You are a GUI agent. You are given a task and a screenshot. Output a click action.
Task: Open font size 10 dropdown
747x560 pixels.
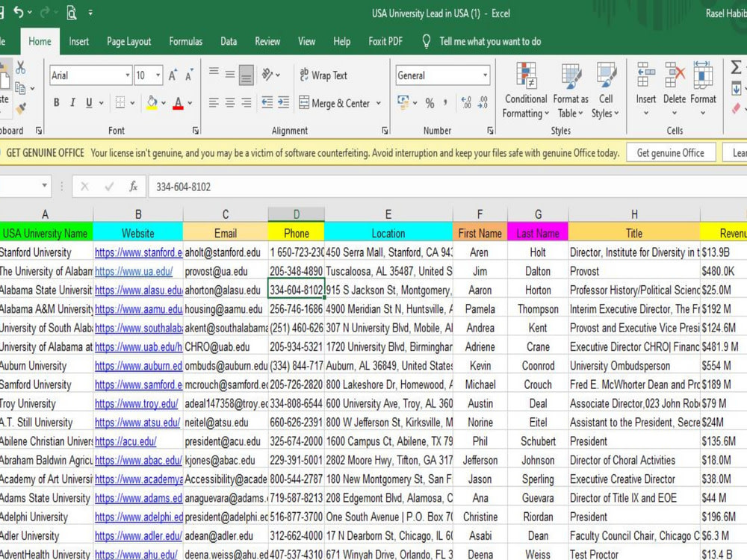[158, 75]
